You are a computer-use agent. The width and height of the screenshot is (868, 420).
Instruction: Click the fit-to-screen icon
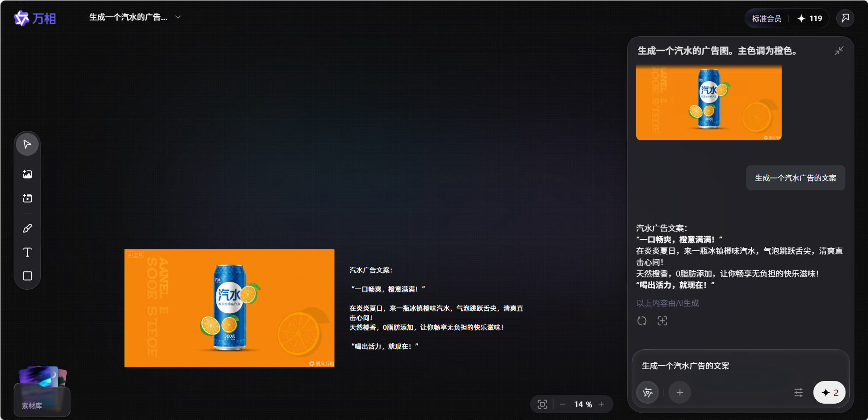pos(542,404)
